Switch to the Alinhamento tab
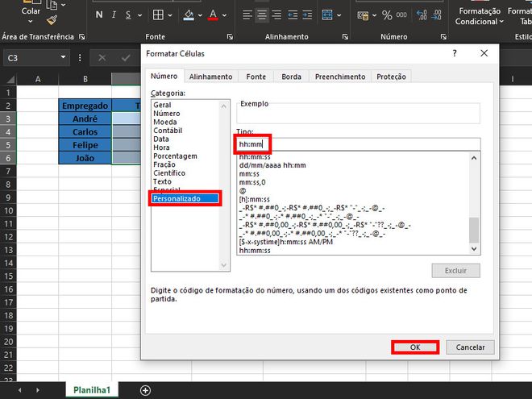This screenshot has width=532, height=399. pos(210,77)
